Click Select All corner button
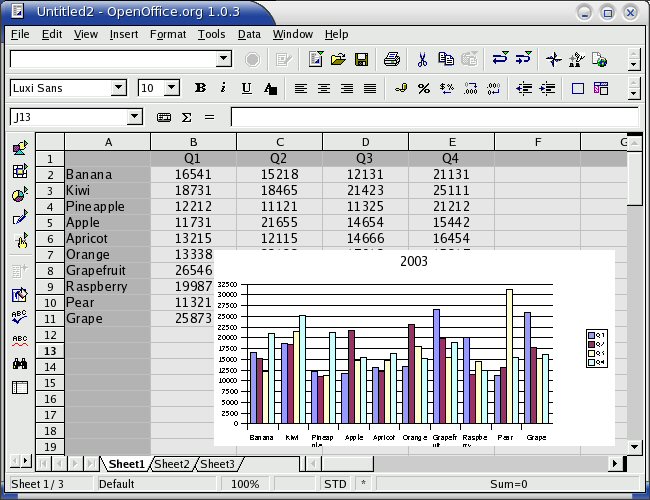650x500 pixels. click(x=50, y=142)
